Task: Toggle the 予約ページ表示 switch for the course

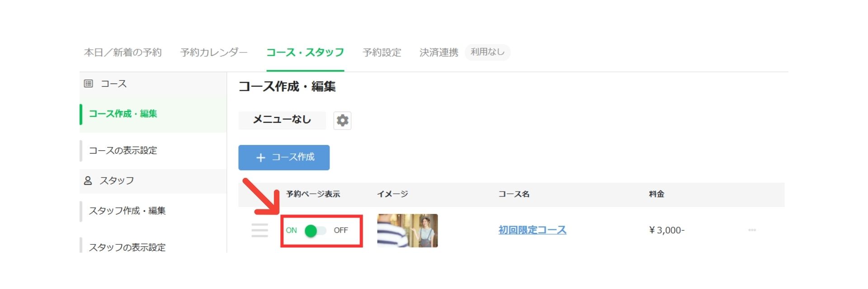Action: [315, 231]
